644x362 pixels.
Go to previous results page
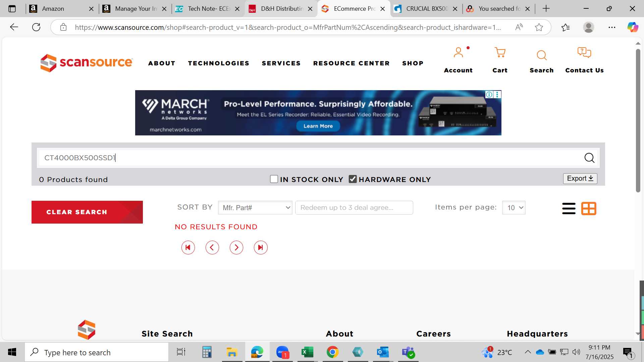coord(212,248)
